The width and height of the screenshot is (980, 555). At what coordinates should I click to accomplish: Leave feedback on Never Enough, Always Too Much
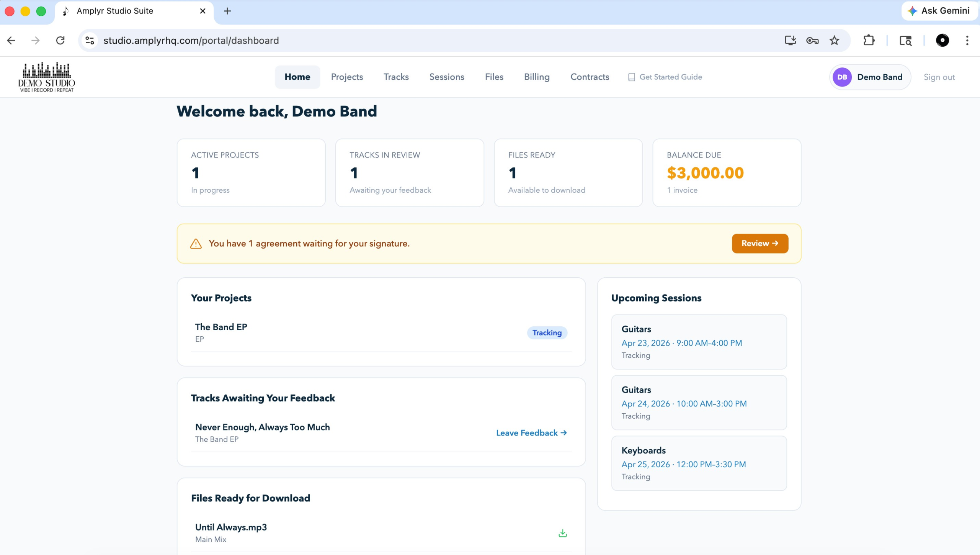pyautogui.click(x=531, y=433)
